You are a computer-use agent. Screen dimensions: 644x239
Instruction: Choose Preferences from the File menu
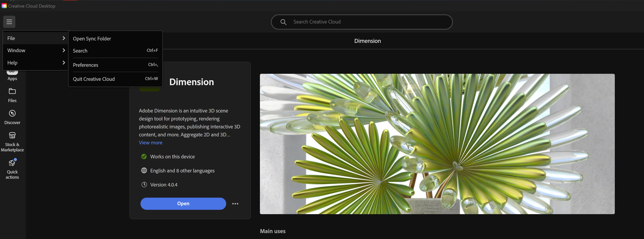[86, 65]
